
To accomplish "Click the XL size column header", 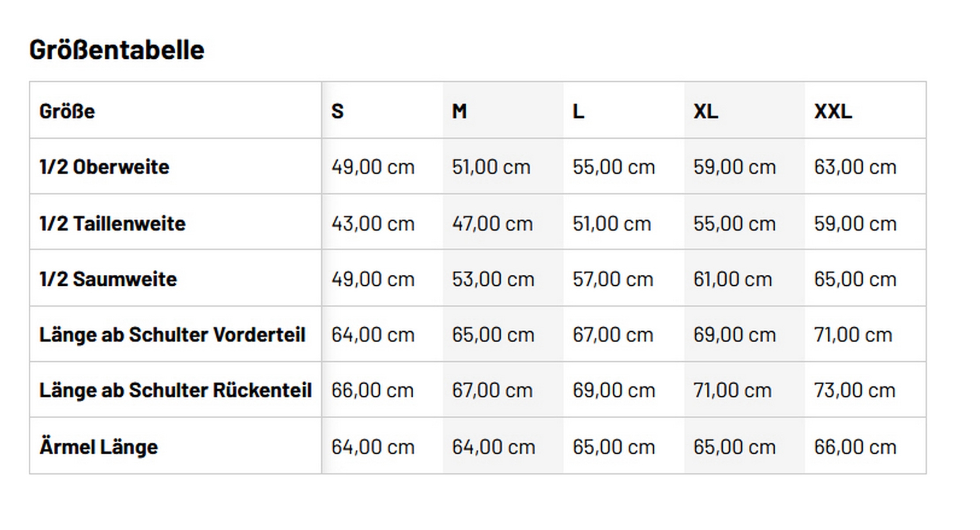I will coord(705,111).
